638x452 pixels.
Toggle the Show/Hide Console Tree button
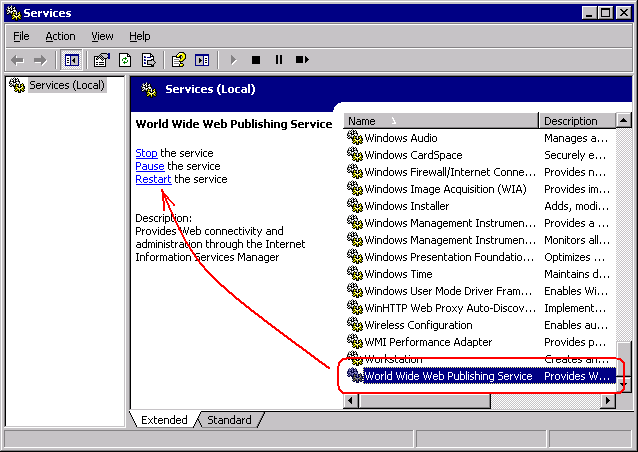[x=71, y=60]
